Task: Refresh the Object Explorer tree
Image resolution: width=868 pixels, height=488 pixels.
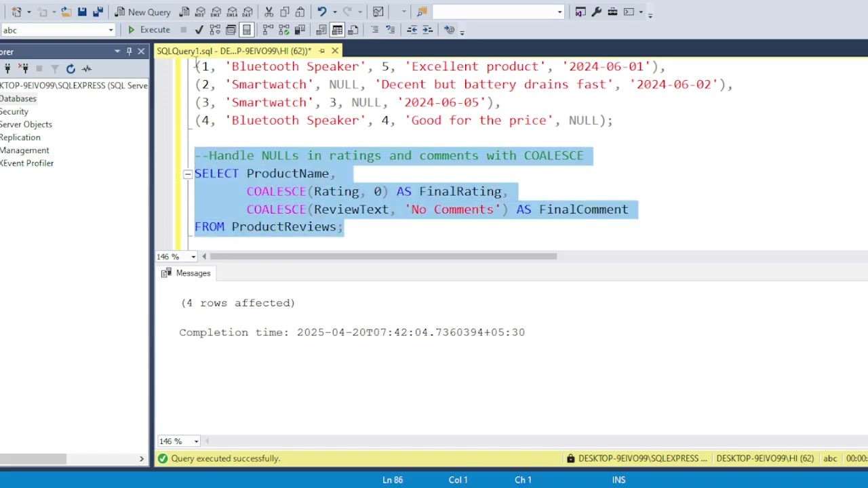Action: (x=71, y=68)
